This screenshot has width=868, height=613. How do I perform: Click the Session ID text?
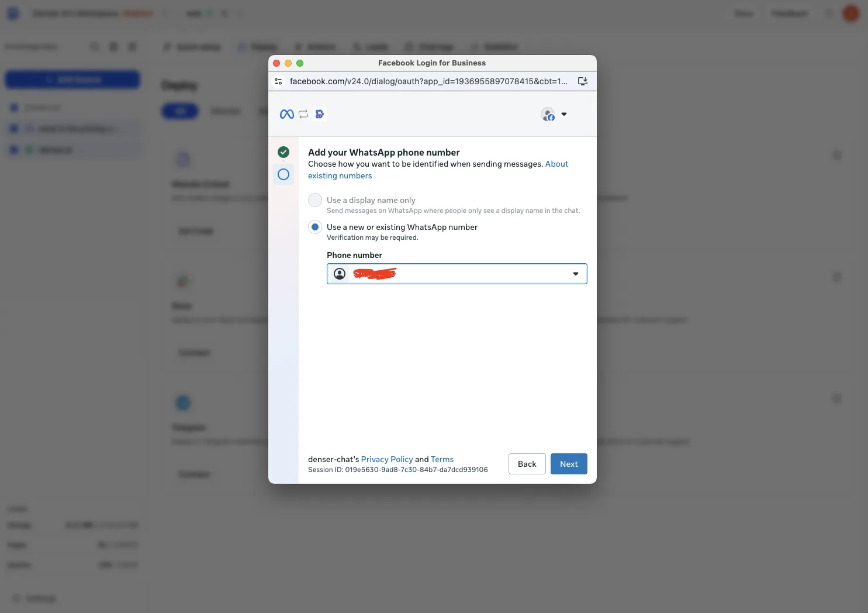(398, 470)
